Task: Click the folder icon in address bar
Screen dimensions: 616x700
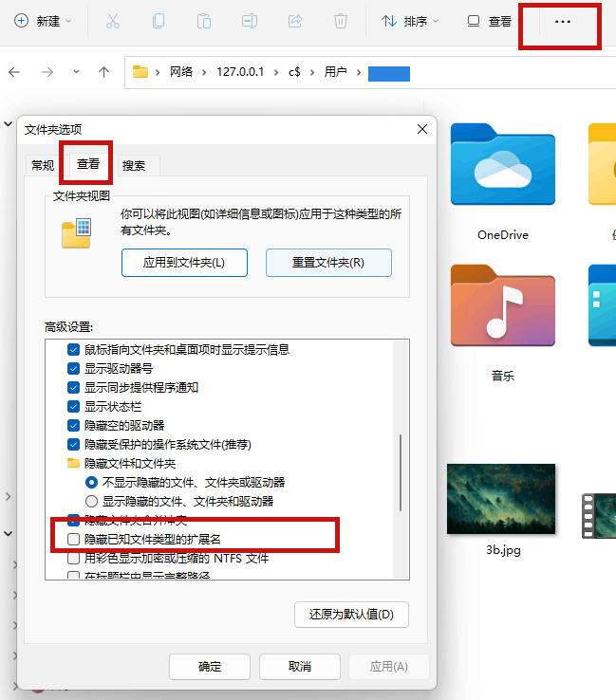Action: [x=140, y=72]
